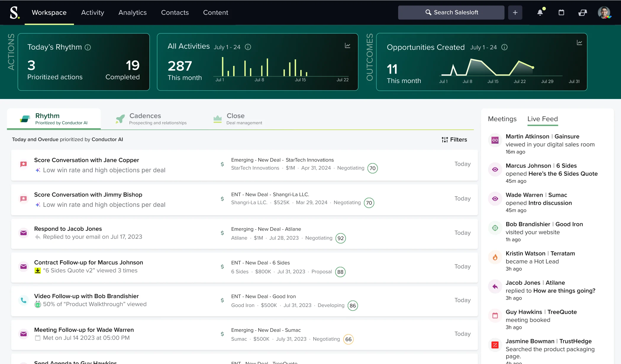Open the user profile avatar
This screenshot has width=621, height=364.
pos(604,13)
